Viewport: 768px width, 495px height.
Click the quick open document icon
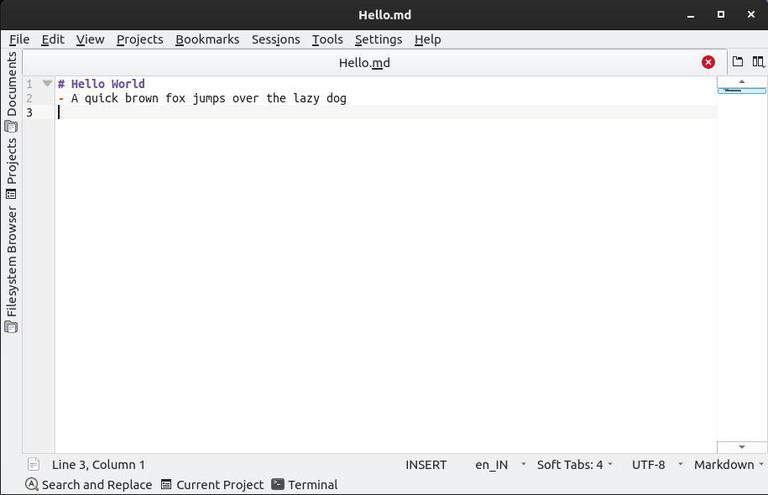pyautogui.click(x=737, y=61)
